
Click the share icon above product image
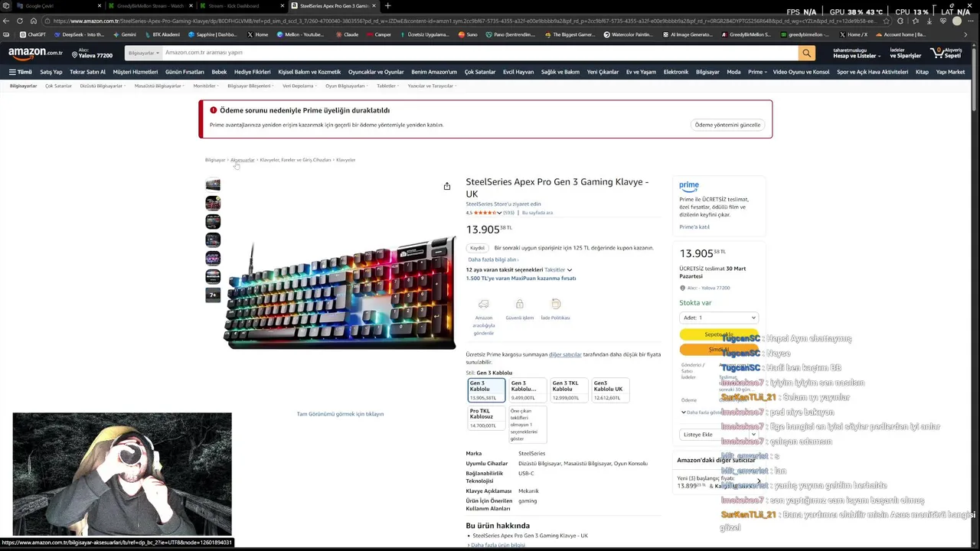pyautogui.click(x=447, y=186)
